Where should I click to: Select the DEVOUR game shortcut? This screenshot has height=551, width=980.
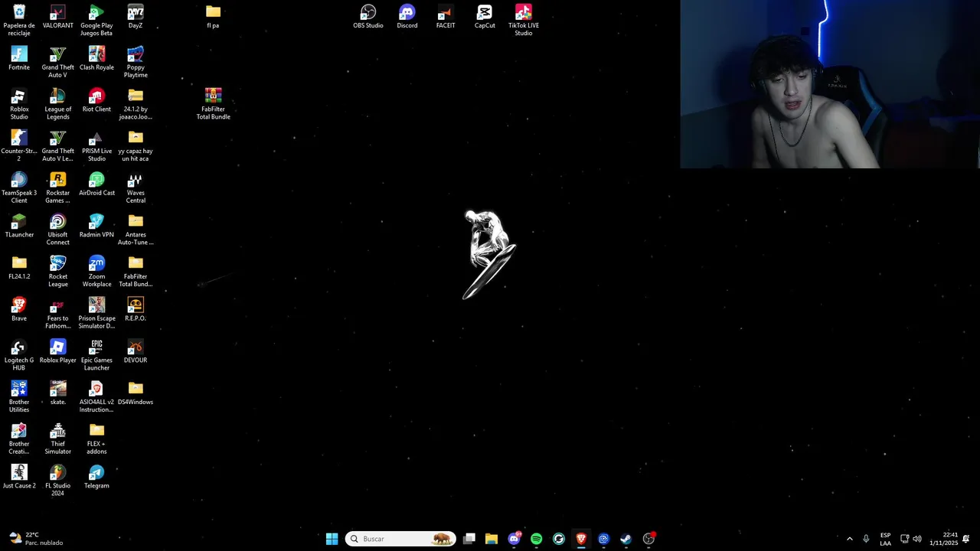pyautogui.click(x=136, y=351)
